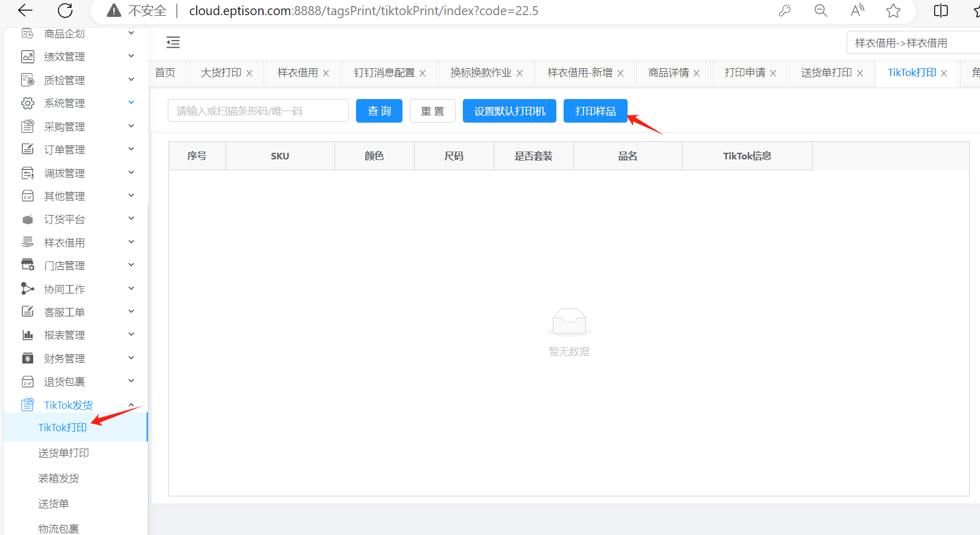Click the 查询 search button
Viewport: 980px width, 535px height.
coord(379,111)
